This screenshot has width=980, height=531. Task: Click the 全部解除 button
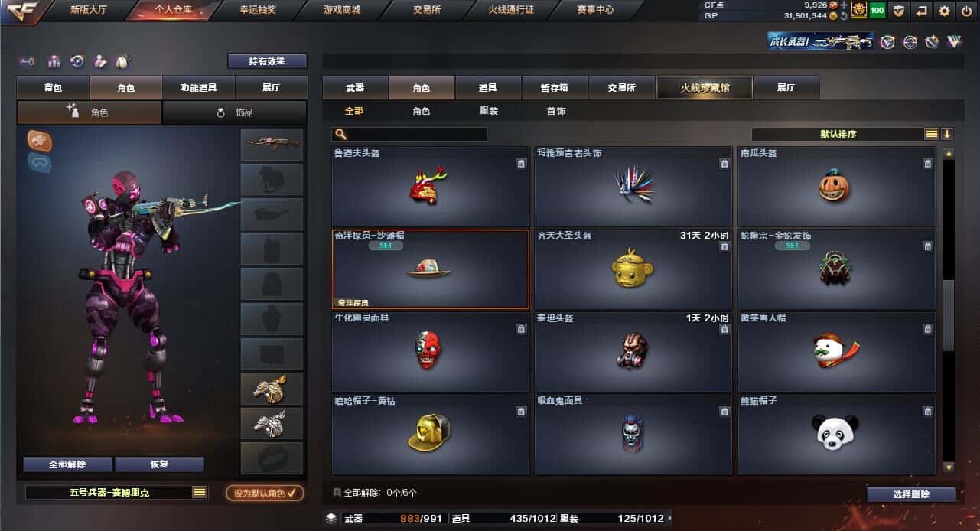click(67, 464)
